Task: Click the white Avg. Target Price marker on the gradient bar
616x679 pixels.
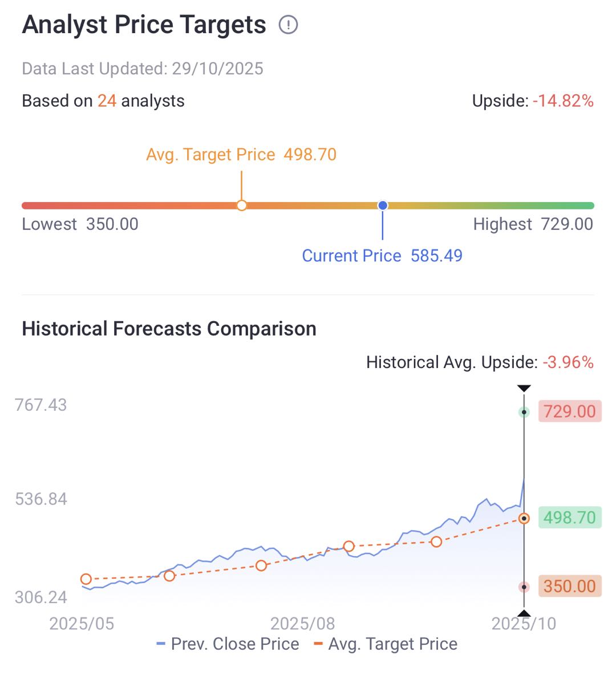Action: click(242, 205)
